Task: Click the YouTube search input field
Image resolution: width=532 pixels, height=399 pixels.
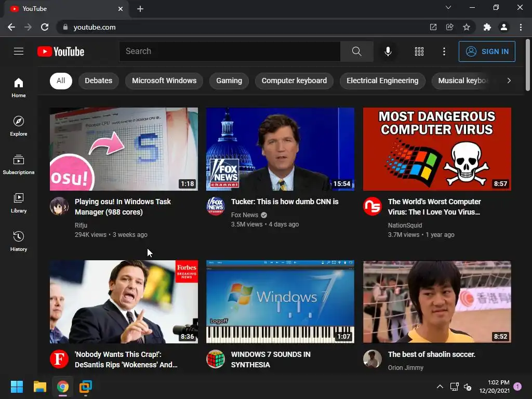Action: (x=230, y=51)
